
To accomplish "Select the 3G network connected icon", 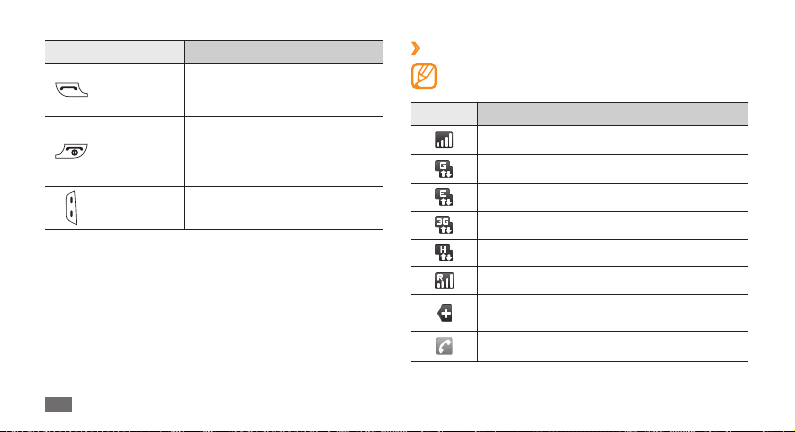I will click(x=444, y=225).
